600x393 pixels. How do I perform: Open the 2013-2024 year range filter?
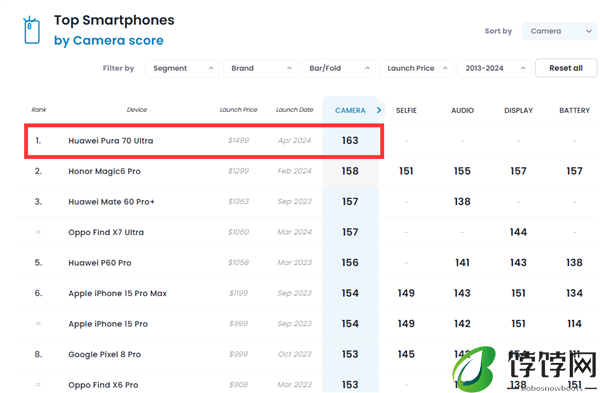click(x=494, y=68)
